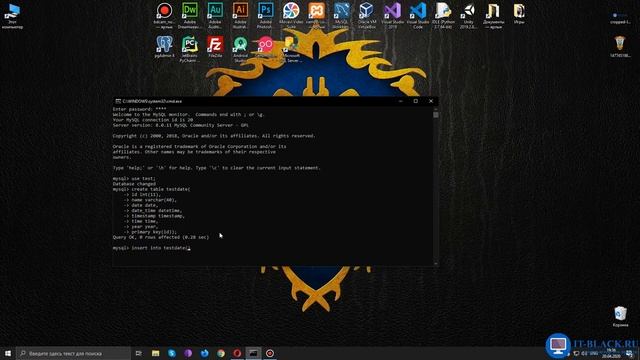640x360 pixels.
Task: Open Task View from taskbar
Action: 138,353
